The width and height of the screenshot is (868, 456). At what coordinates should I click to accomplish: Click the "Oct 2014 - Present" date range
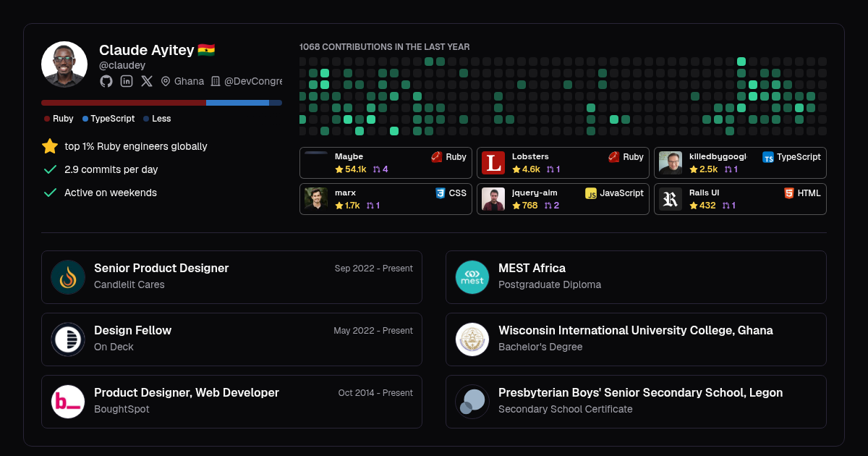pyautogui.click(x=375, y=393)
